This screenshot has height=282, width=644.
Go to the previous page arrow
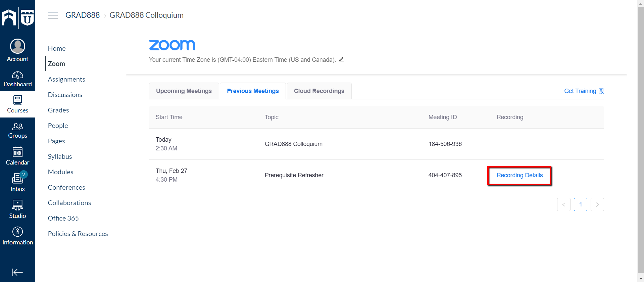(564, 204)
